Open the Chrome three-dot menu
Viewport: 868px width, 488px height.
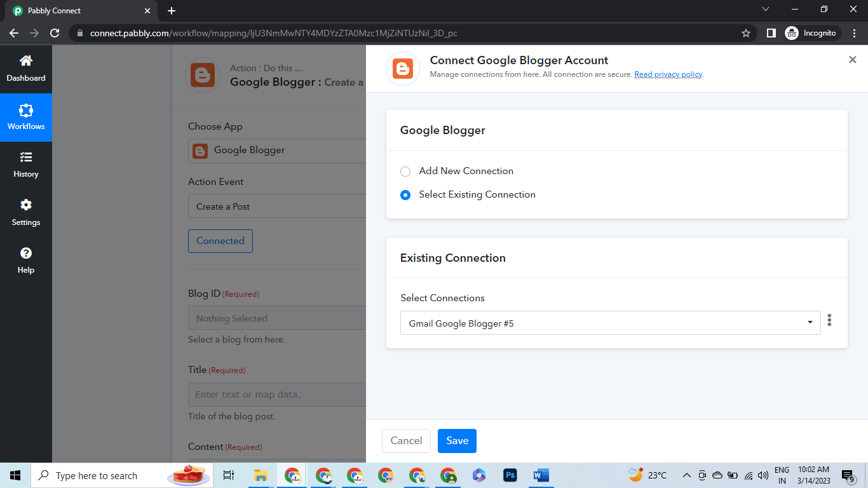point(855,33)
